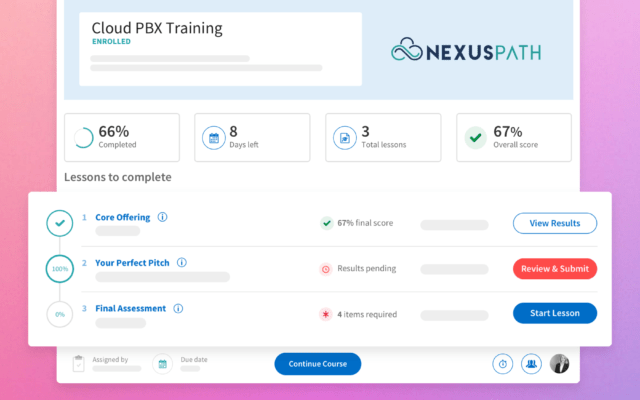Click the Start Lesson button
This screenshot has height=400, width=640.
(x=555, y=313)
